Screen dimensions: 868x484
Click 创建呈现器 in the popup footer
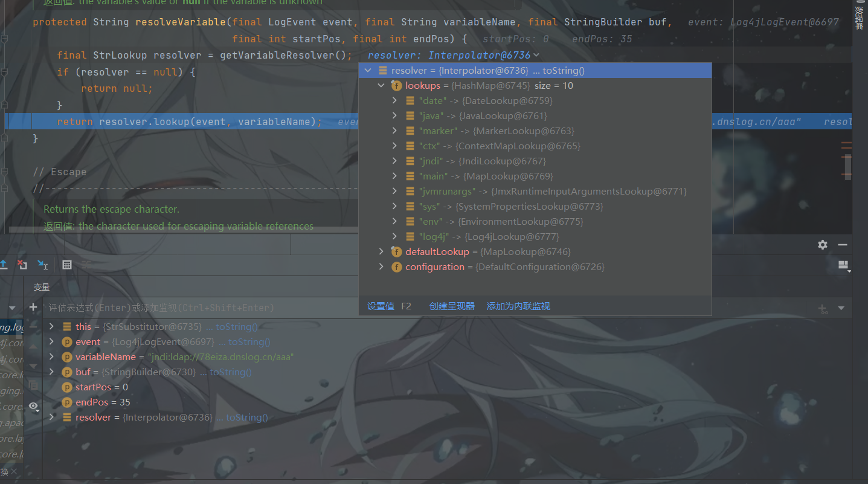(x=452, y=306)
